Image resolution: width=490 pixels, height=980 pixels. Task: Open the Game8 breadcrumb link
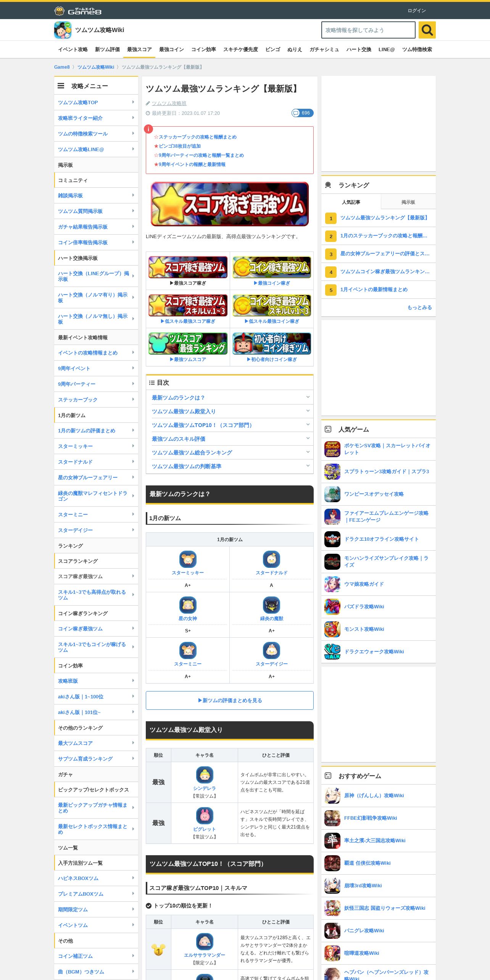(x=62, y=67)
